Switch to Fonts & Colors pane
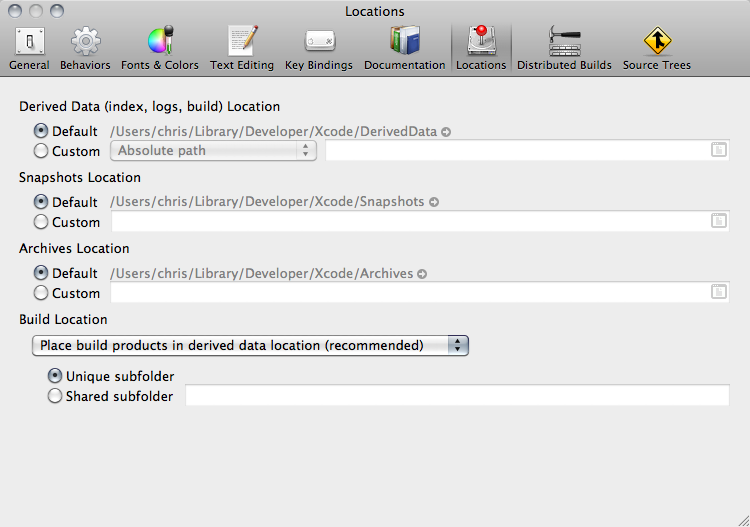The width and height of the screenshot is (750, 527). click(x=160, y=49)
